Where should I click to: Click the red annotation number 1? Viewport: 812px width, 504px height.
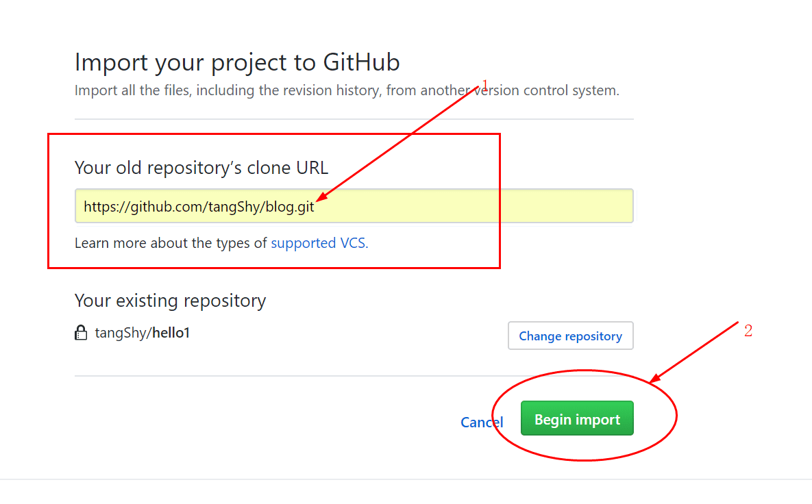[485, 85]
